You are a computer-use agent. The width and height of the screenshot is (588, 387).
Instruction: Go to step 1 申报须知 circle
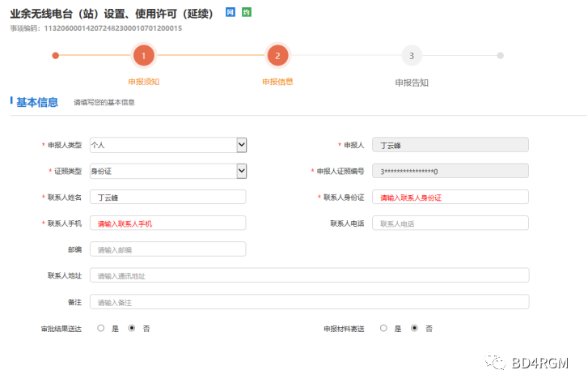pos(144,56)
